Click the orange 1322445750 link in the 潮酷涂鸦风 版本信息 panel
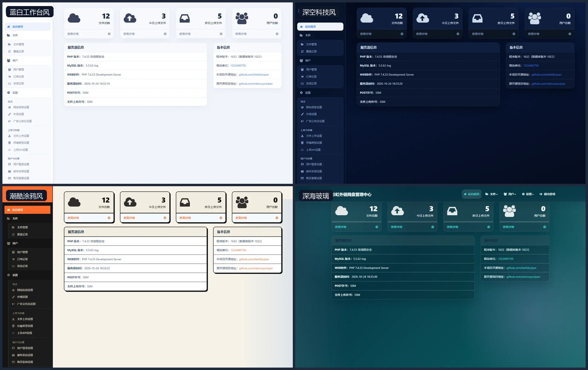 (x=238, y=250)
